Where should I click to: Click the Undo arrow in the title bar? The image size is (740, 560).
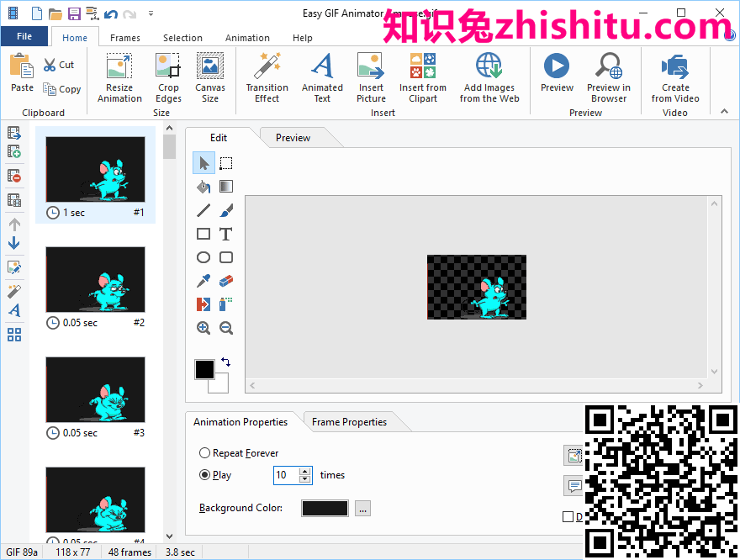coord(110,14)
